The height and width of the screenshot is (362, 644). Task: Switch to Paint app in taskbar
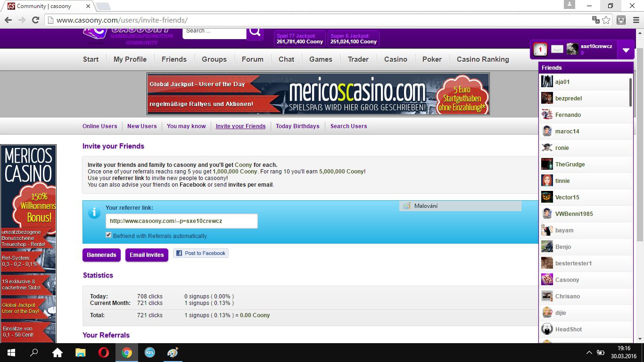tap(173, 353)
